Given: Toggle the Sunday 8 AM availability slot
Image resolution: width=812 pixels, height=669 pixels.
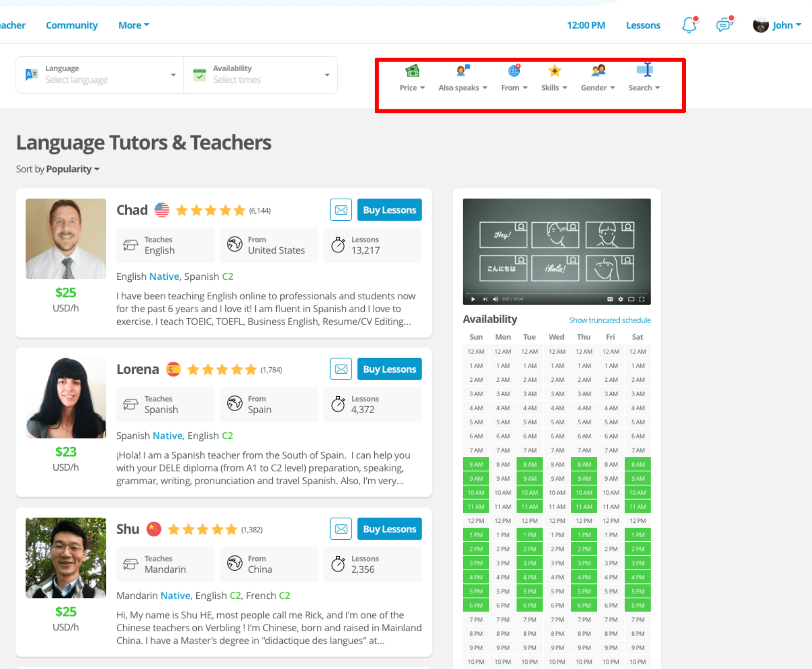Looking at the screenshot, I should pos(476,464).
